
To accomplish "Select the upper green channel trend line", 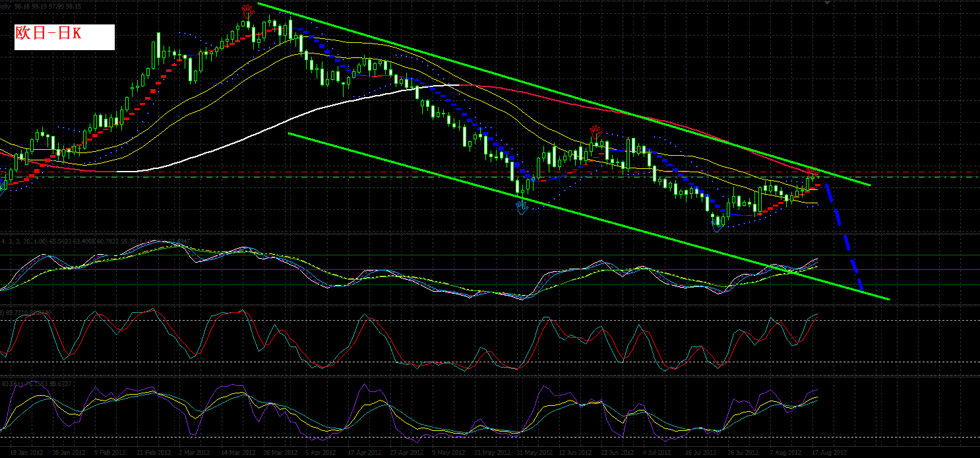I will (x=564, y=94).
